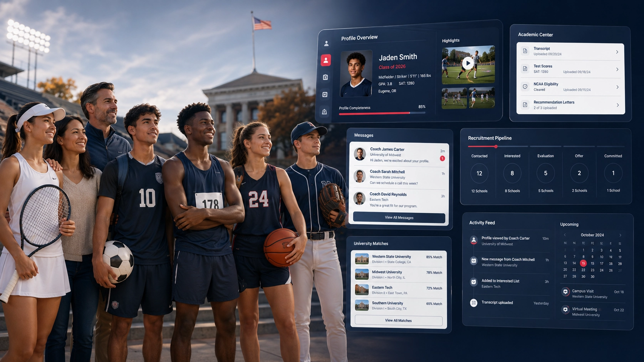Click October 2024 month title
This screenshot has height=362, width=644.
click(592, 235)
